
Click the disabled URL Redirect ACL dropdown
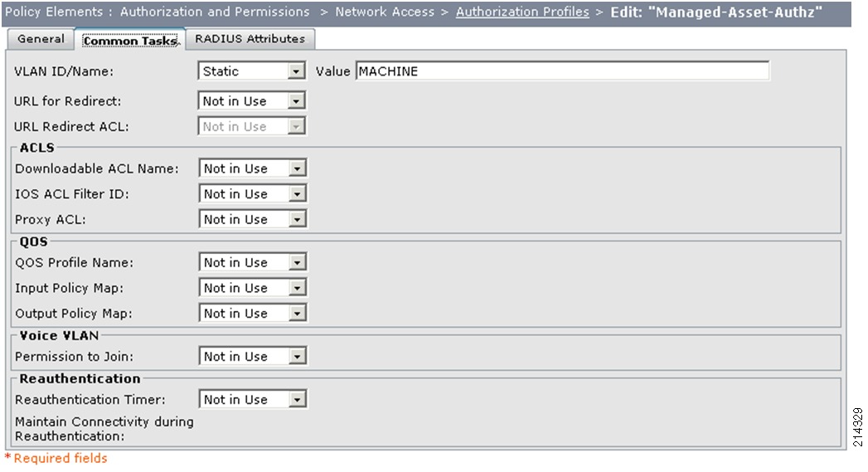(251, 126)
